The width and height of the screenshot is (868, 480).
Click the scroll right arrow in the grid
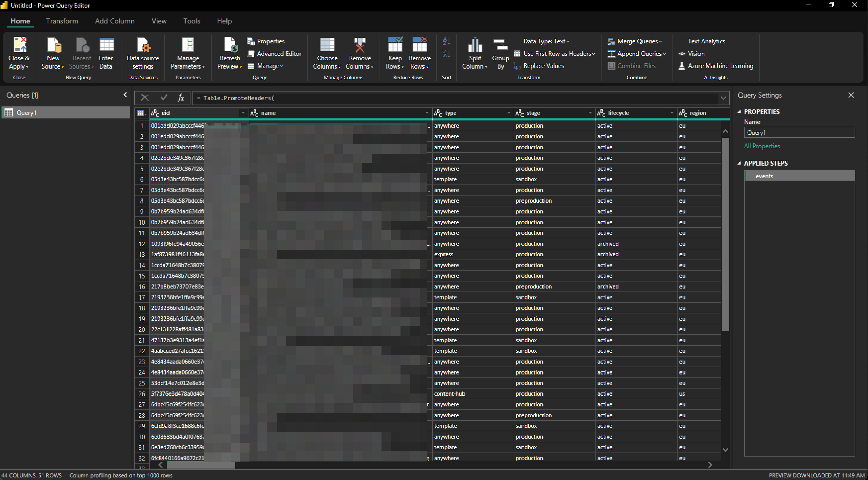[x=710, y=465]
